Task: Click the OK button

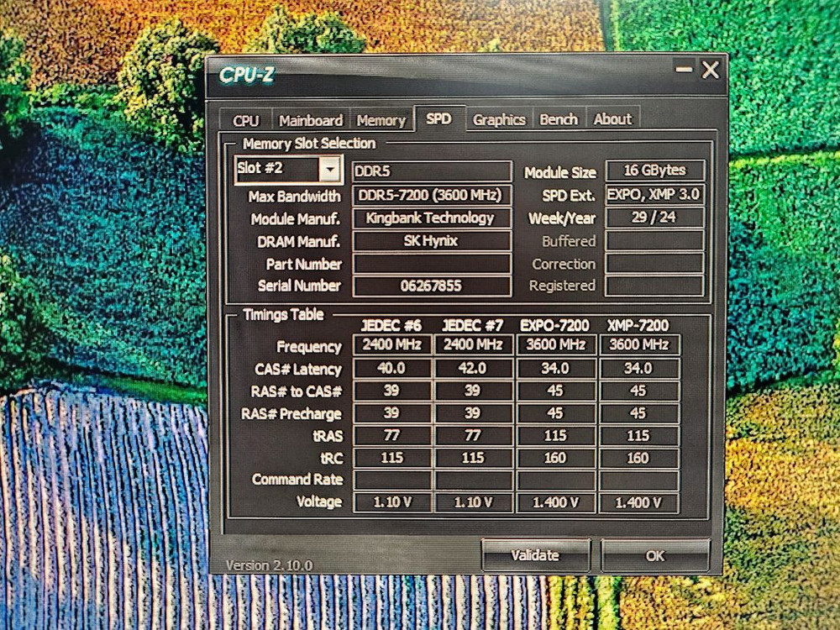Action: coord(655,555)
